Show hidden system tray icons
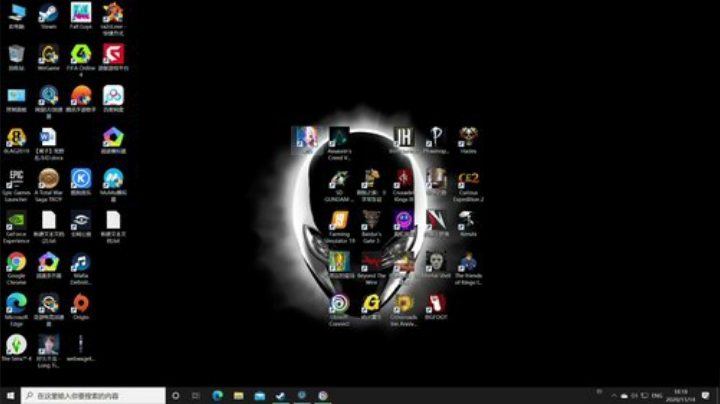The image size is (720, 404). tap(614, 395)
